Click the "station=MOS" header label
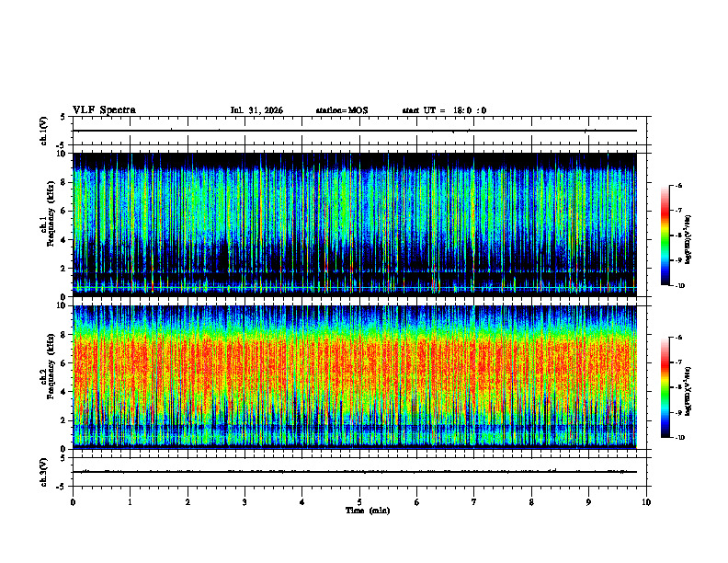728x563 pixels. click(x=342, y=110)
